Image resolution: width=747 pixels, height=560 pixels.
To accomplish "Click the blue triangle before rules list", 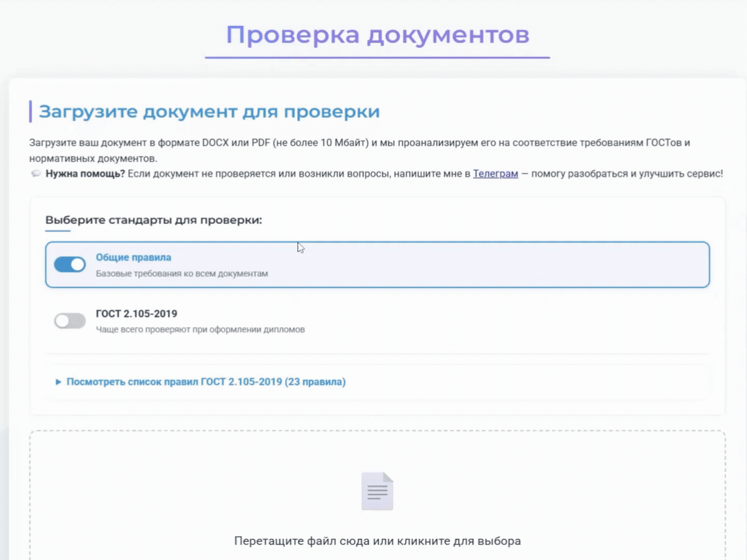I will (58, 382).
